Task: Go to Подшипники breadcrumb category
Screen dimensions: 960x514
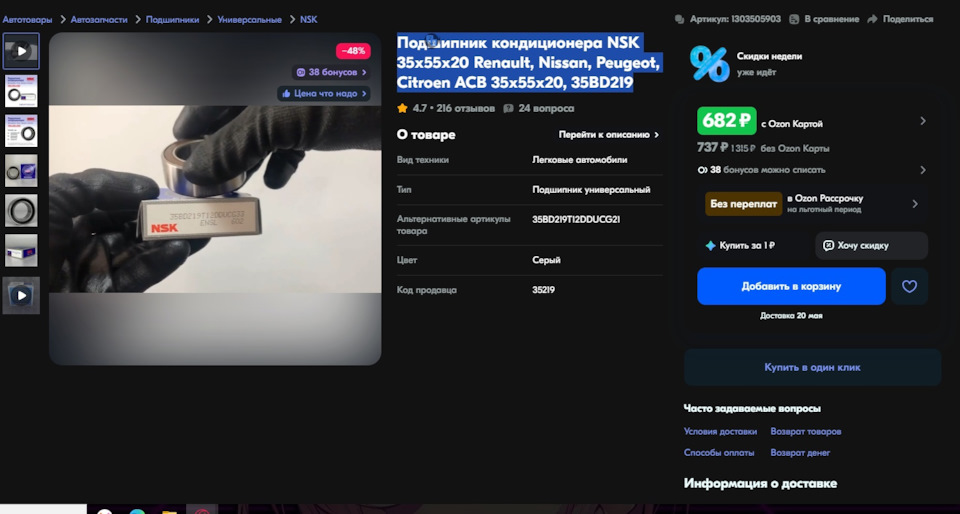Action: [x=172, y=20]
